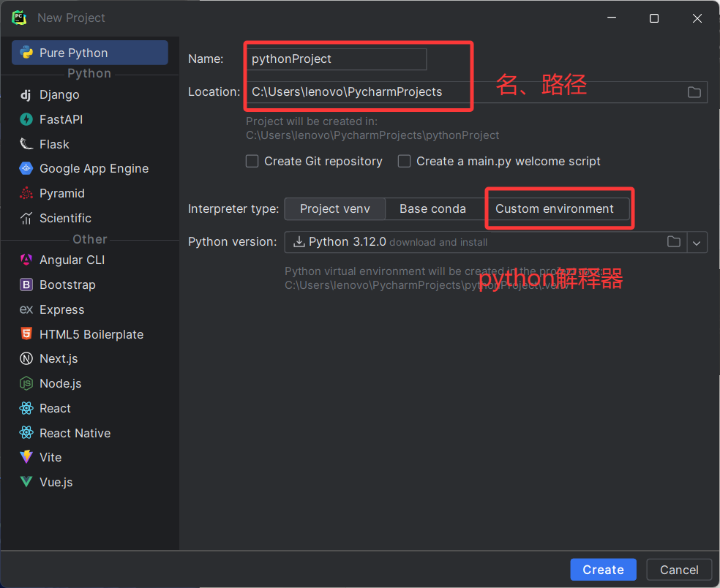Browse Python interpreter with folder icon
The width and height of the screenshot is (720, 588).
point(674,241)
